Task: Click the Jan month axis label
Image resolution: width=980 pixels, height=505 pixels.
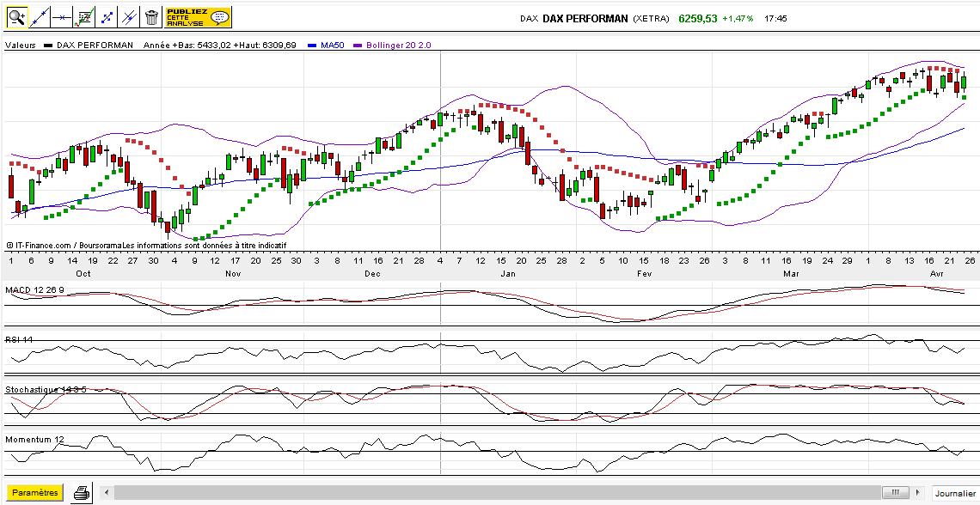Action: coord(508,273)
